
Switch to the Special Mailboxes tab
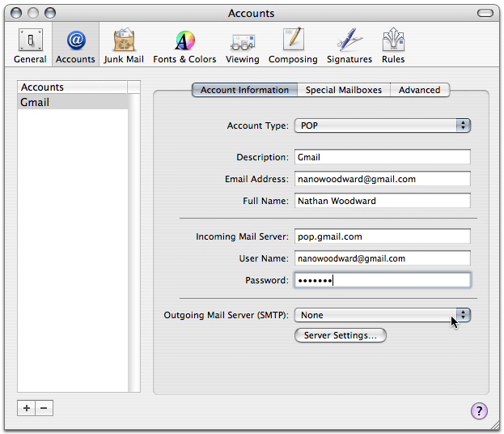(x=344, y=90)
